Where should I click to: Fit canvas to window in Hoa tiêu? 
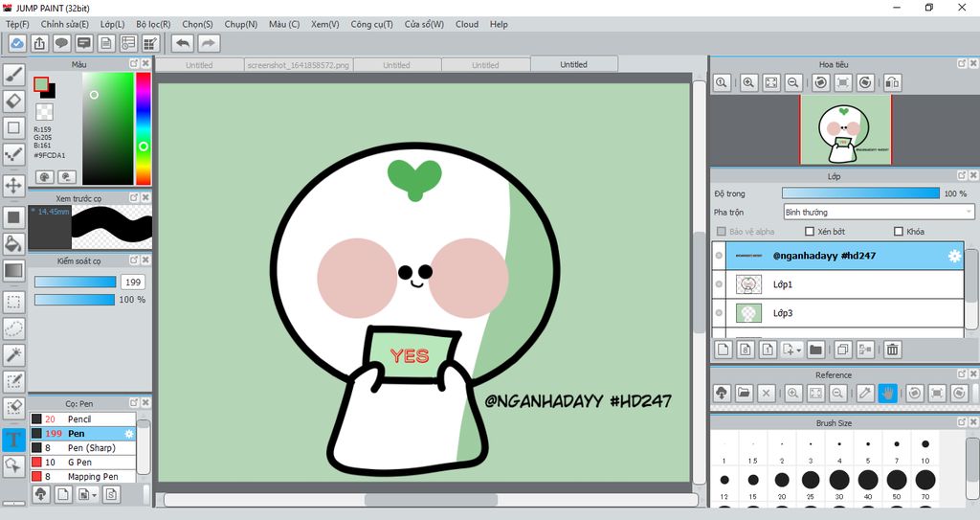(x=771, y=82)
